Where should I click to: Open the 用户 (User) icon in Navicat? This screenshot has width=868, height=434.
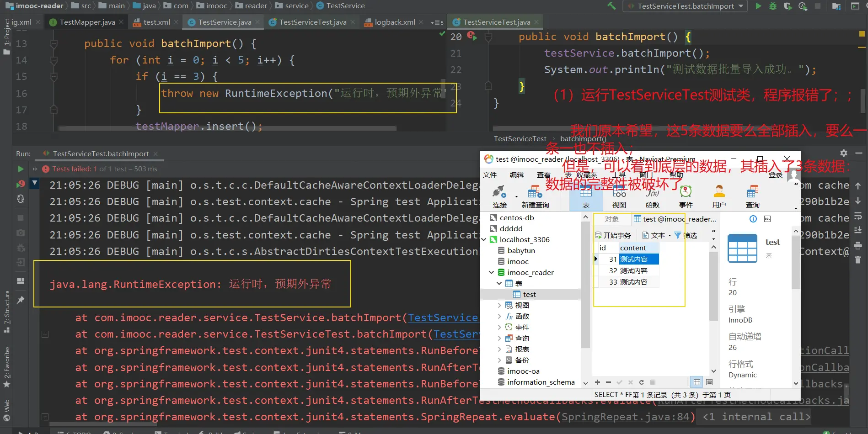[x=719, y=196]
